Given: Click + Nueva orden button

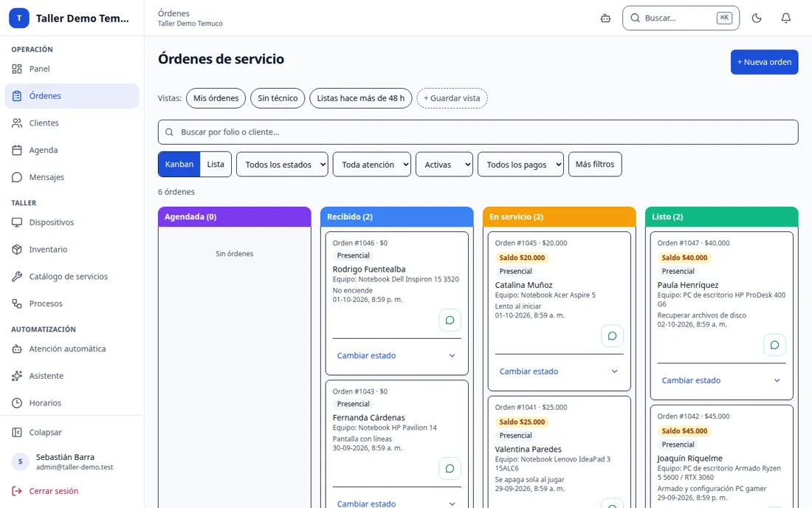Looking at the screenshot, I should 764,62.
